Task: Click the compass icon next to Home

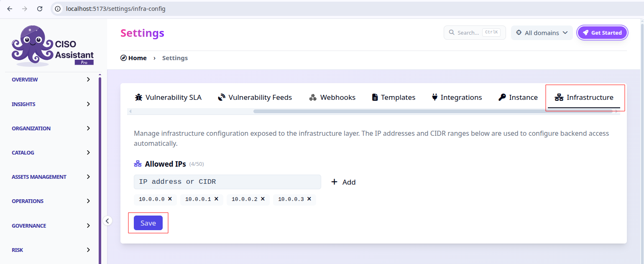Action: pos(123,58)
